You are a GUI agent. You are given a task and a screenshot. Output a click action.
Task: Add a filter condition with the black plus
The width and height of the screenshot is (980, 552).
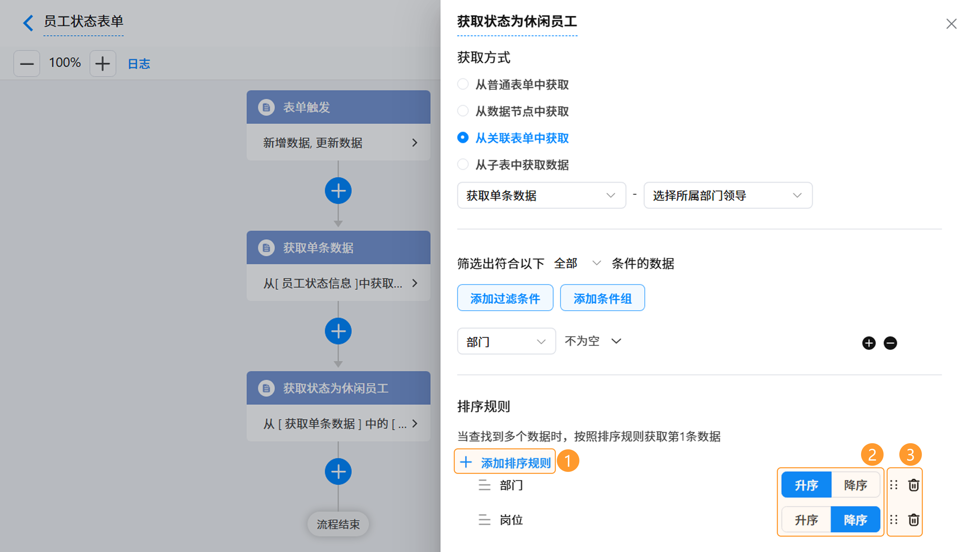[869, 343]
